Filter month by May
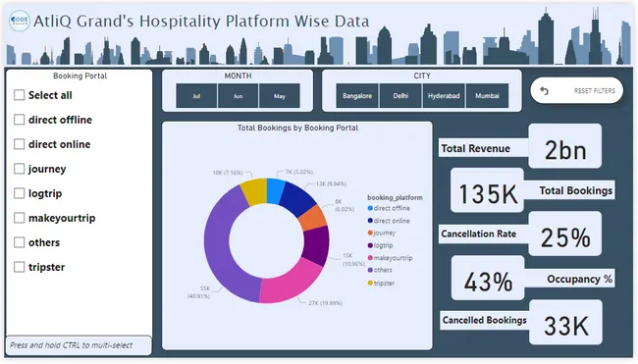 click(280, 96)
